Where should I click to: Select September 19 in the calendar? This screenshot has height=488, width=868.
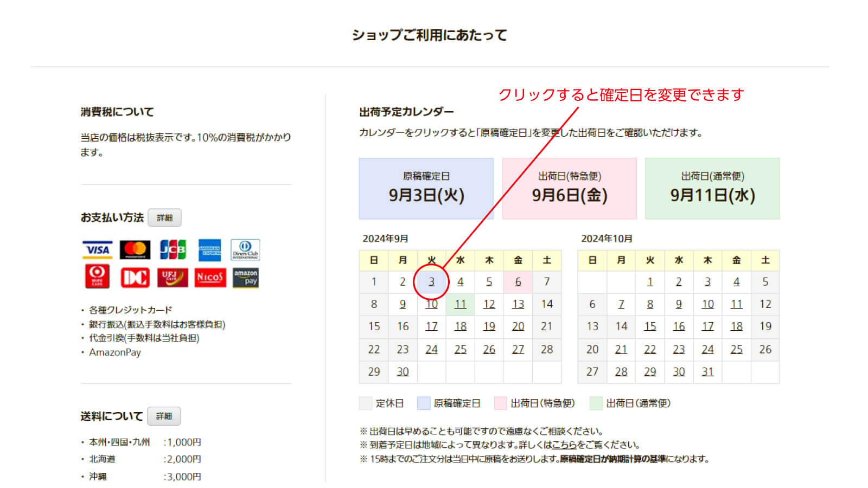[x=489, y=326]
